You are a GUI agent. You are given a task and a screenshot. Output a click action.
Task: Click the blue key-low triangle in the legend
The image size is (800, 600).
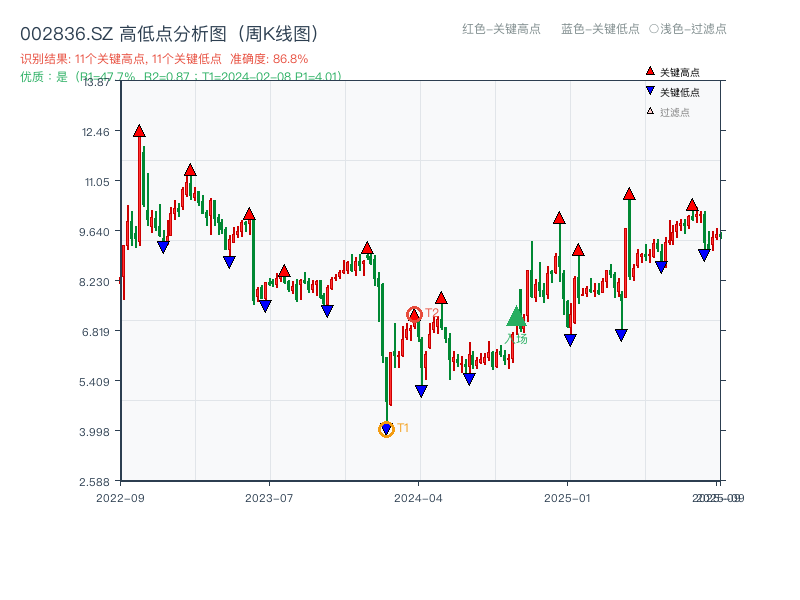(650, 91)
